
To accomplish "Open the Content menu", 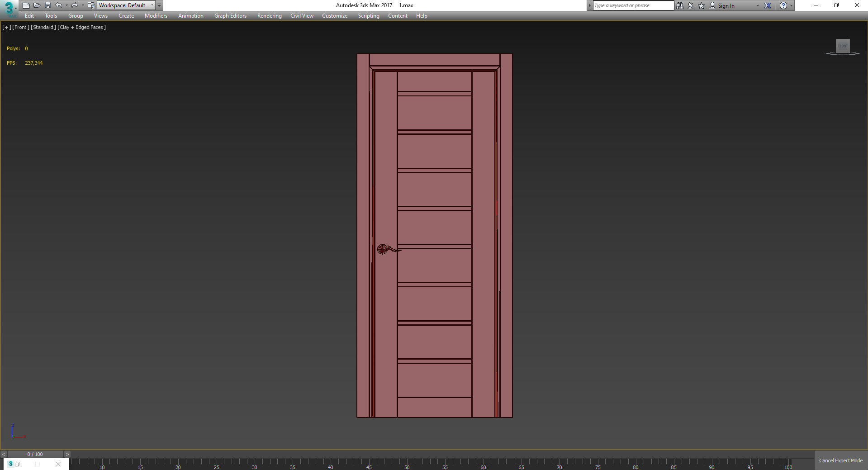I will point(398,16).
